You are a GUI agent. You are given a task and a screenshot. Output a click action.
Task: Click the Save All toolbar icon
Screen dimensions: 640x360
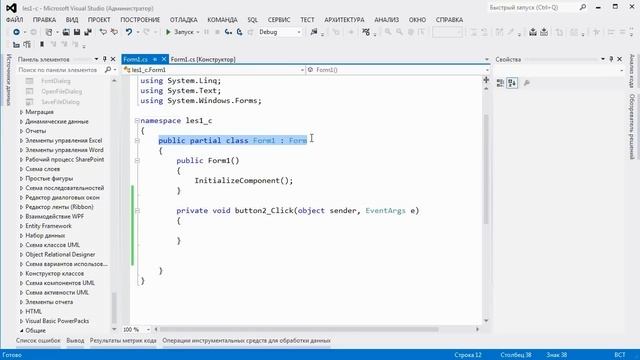[x=88, y=32]
